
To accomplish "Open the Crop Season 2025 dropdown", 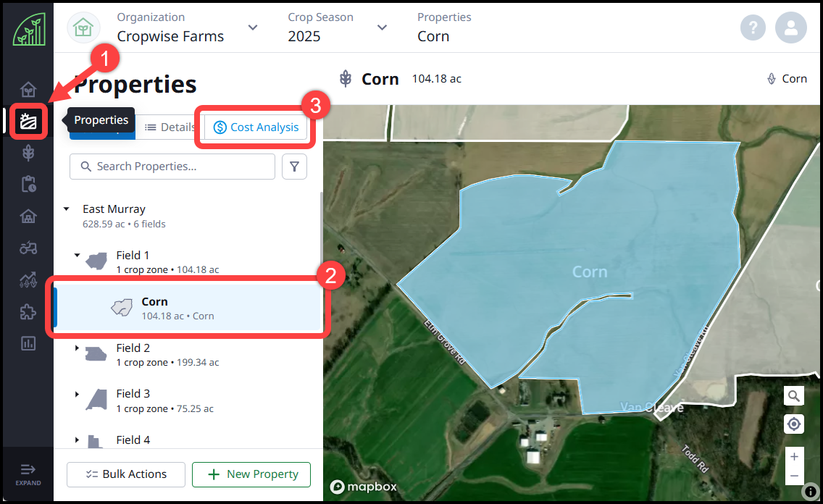I will [x=382, y=27].
